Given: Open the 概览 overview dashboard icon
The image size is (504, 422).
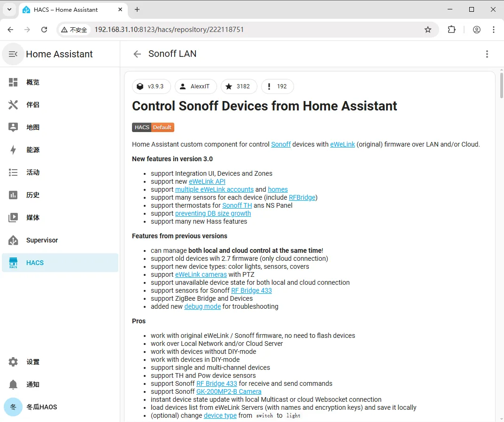Looking at the screenshot, I should [x=13, y=82].
